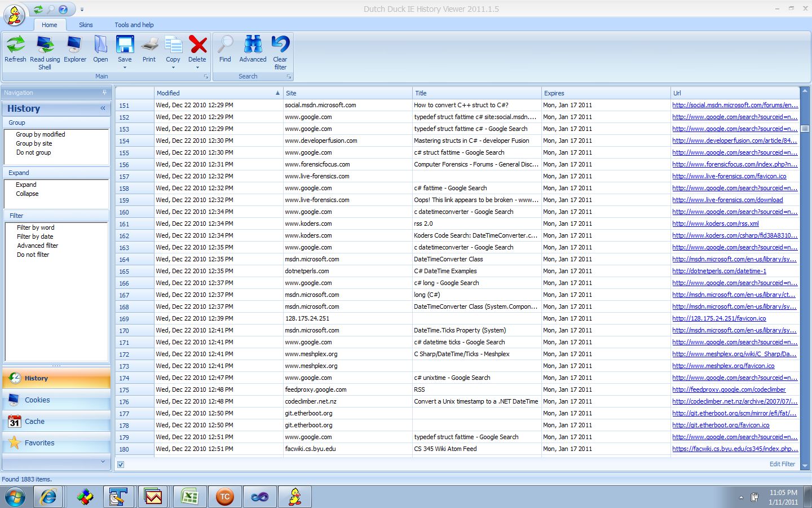Screen dimensions: 812x508
Task: Choose Do not group
Action: point(33,152)
